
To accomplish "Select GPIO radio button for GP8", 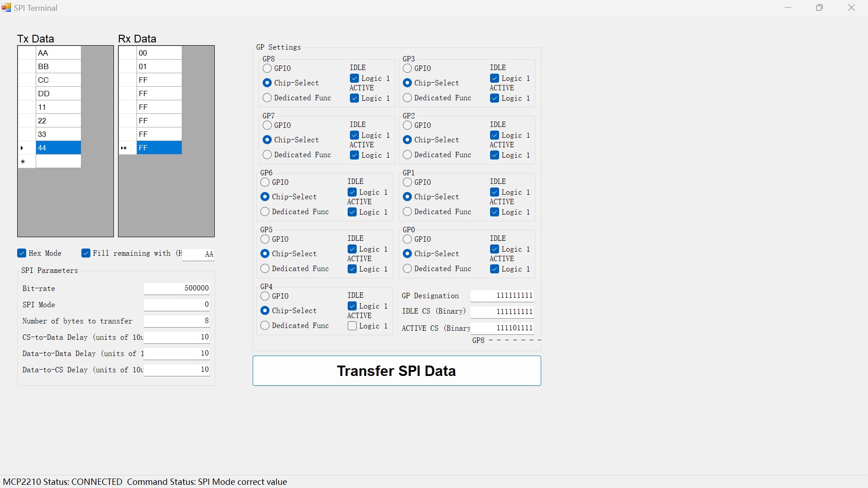I will click(267, 68).
